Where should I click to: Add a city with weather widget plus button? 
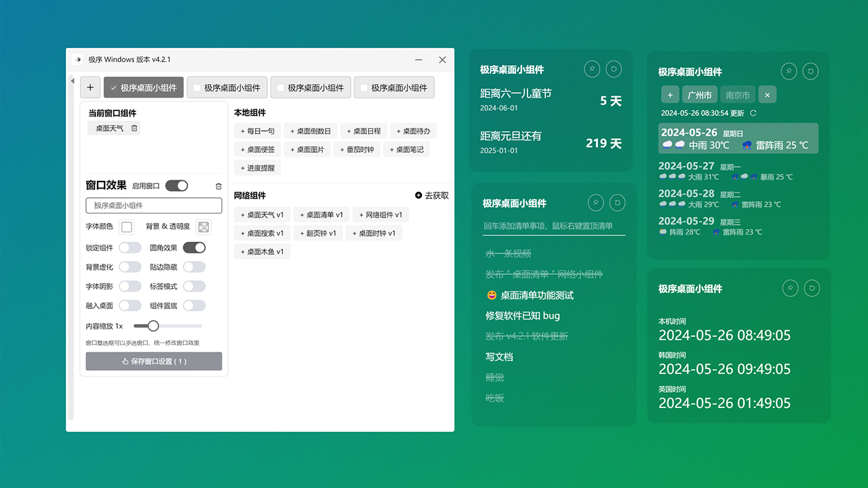click(670, 95)
